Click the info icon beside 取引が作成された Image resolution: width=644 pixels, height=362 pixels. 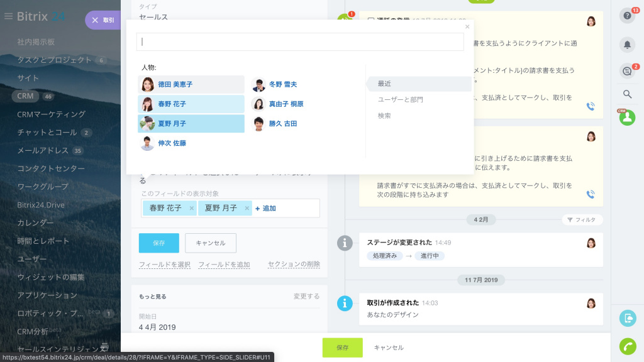(345, 303)
